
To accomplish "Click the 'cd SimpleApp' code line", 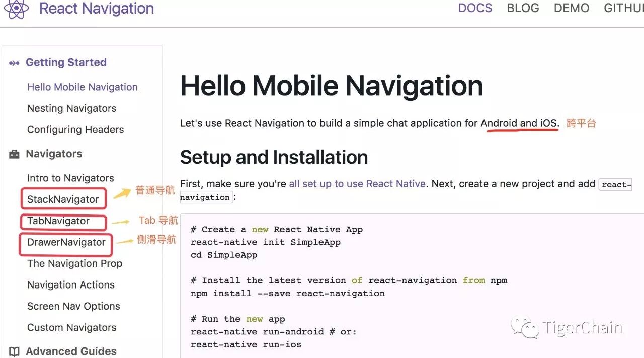I will (x=224, y=255).
